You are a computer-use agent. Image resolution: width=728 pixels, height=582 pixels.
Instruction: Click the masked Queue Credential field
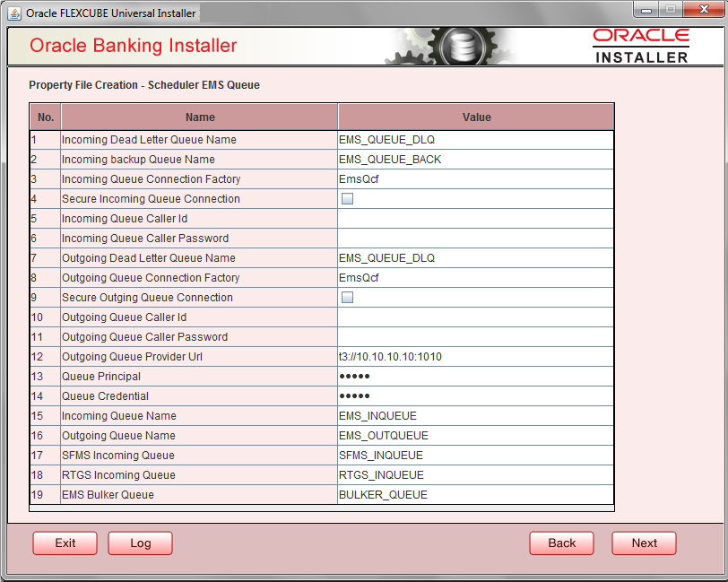click(475, 395)
